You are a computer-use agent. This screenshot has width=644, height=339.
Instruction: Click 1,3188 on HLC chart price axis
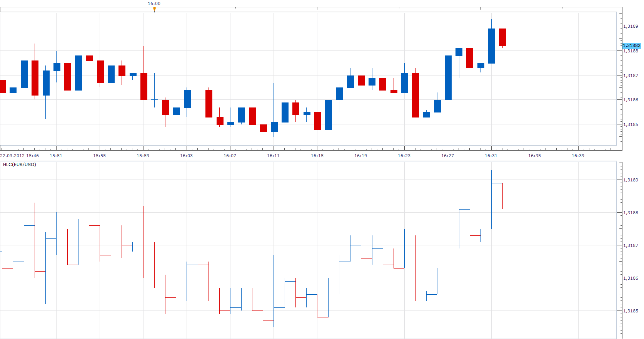tap(631, 213)
